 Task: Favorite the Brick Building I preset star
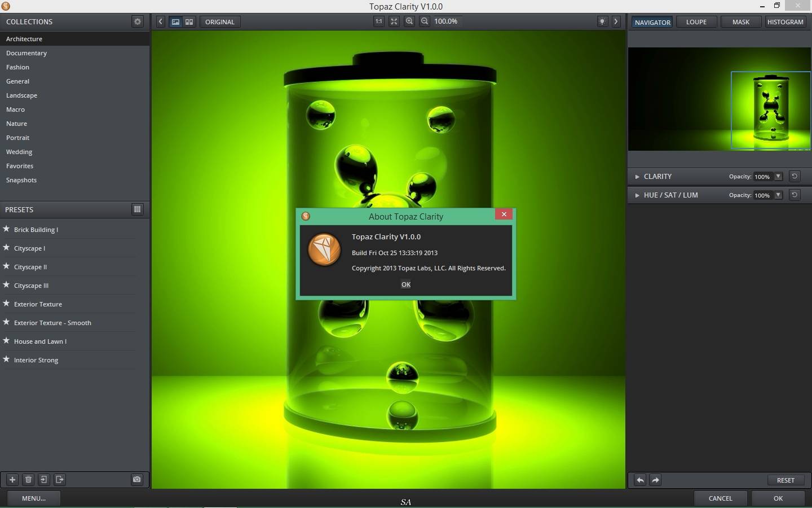(6, 229)
